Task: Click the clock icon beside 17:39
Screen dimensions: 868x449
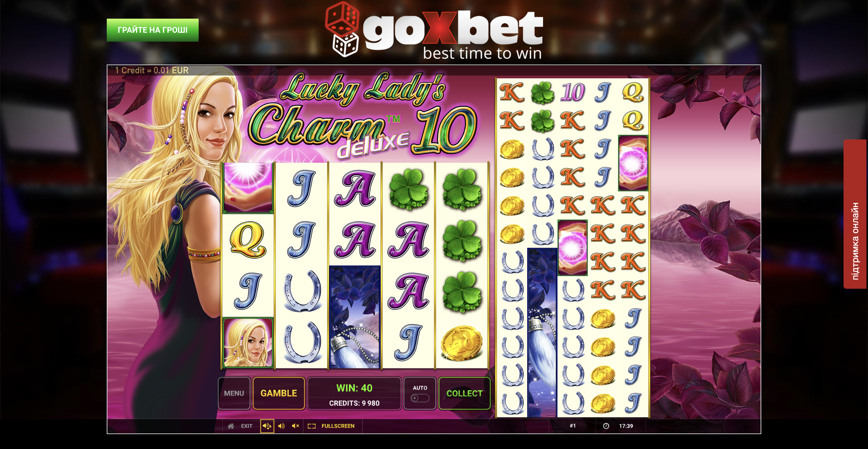Action: (x=606, y=426)
